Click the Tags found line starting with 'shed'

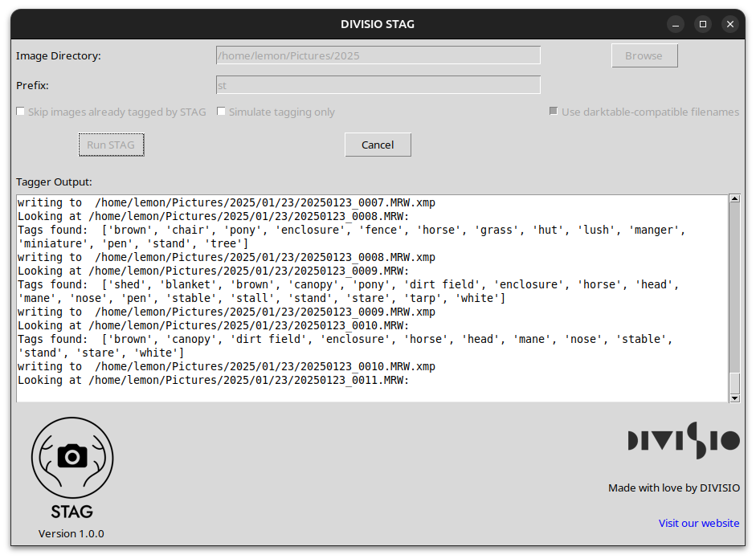click(349, 285)
